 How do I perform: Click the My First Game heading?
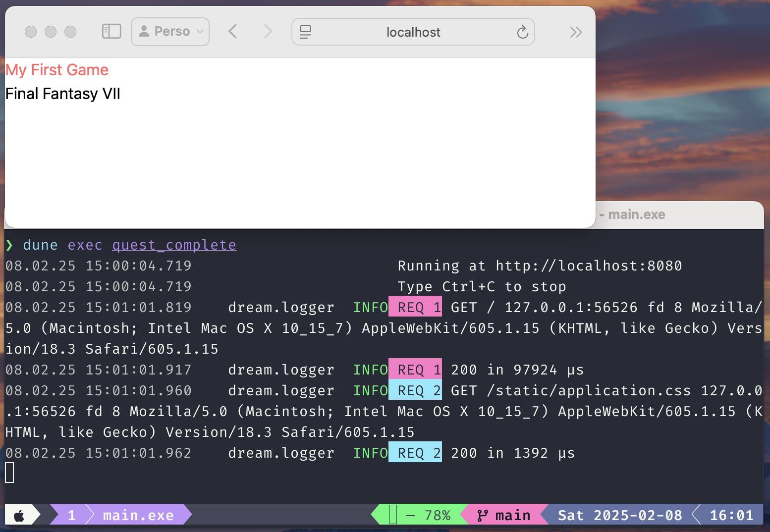(57, 70)
